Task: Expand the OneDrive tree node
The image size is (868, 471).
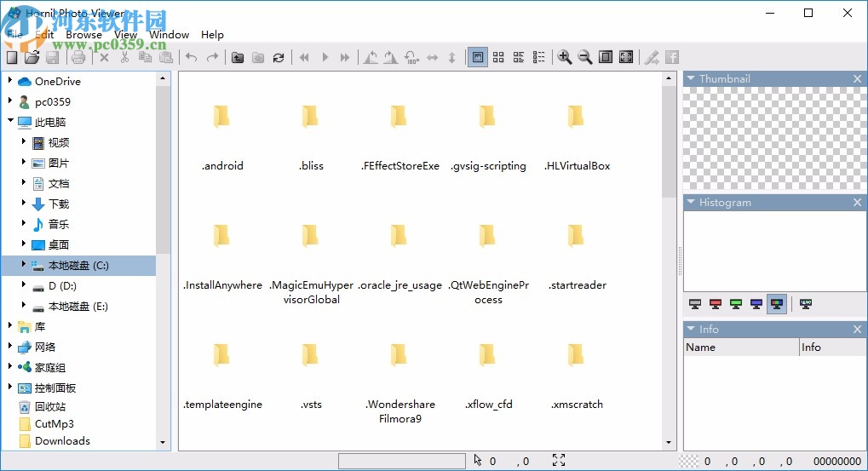Action: tap(10, 80)
